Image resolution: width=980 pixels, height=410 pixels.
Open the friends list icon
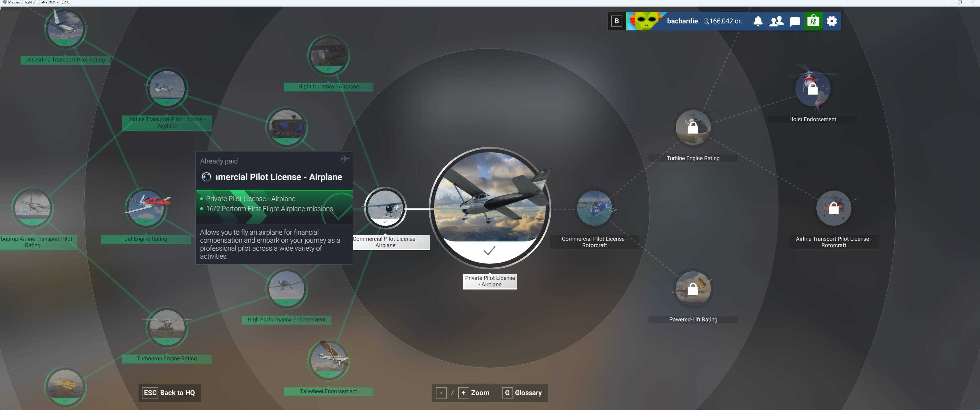click(776, 21)
